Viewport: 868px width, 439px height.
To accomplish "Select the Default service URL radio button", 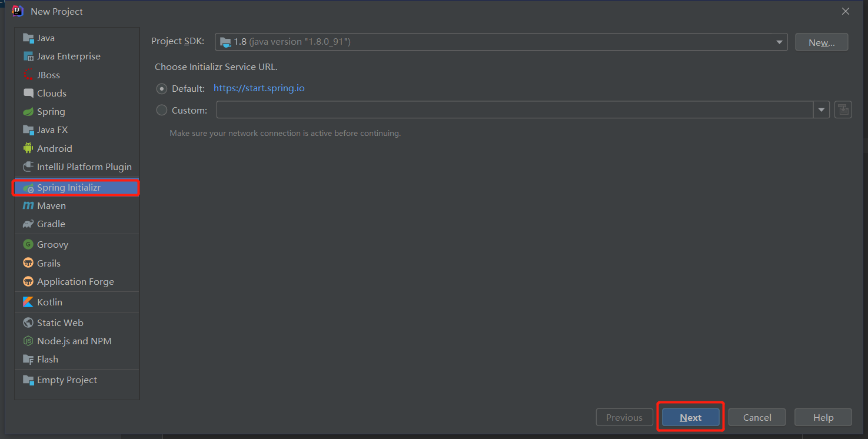I will (x=162, y=89).
